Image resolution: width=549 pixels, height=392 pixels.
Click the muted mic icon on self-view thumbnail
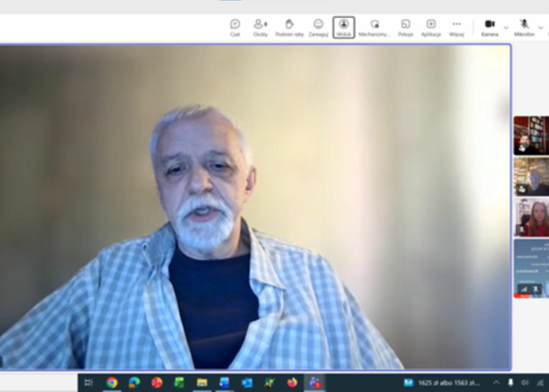(x=536, y=289)
